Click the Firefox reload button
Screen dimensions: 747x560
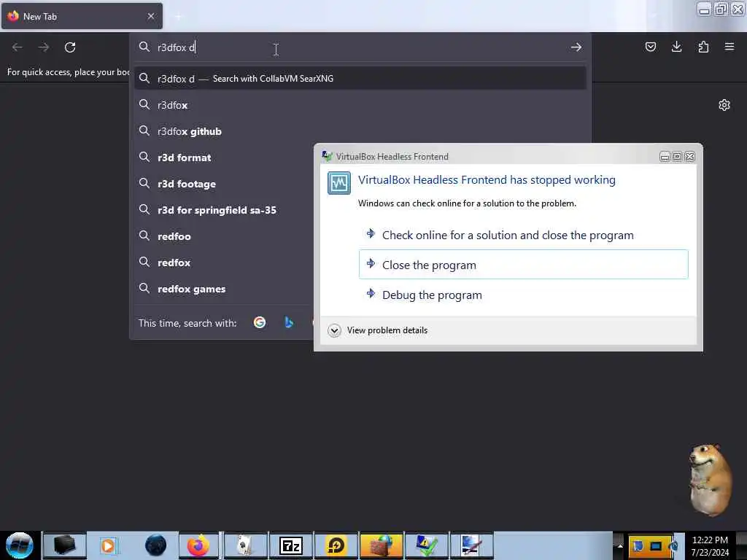pyautogui.click(x=70, y=47)
